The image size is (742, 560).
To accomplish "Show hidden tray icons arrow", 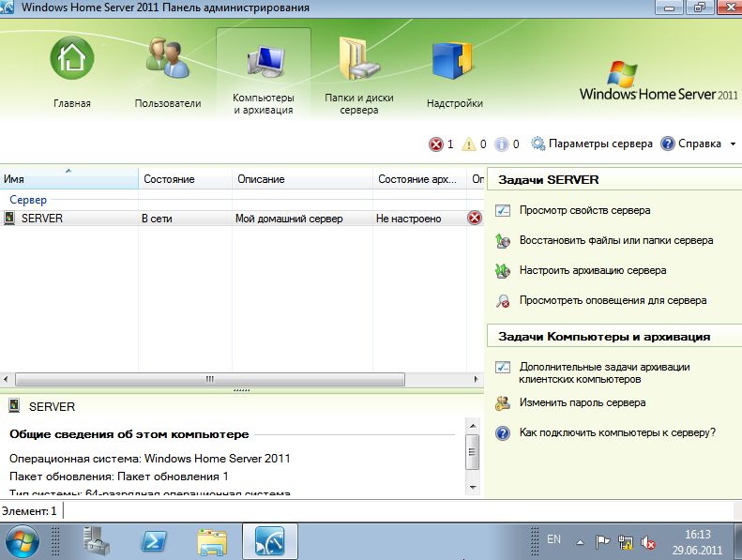I will 580,542.
